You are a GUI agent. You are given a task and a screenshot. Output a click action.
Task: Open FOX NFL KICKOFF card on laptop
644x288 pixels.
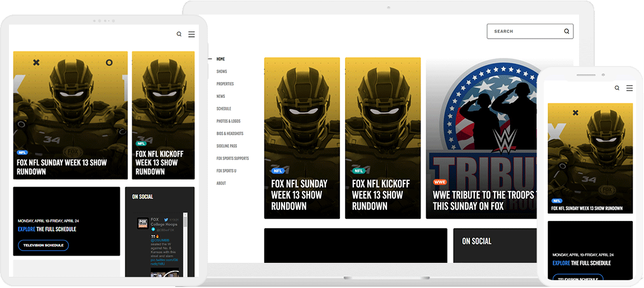pyautogui.click(x=383, y=138)
